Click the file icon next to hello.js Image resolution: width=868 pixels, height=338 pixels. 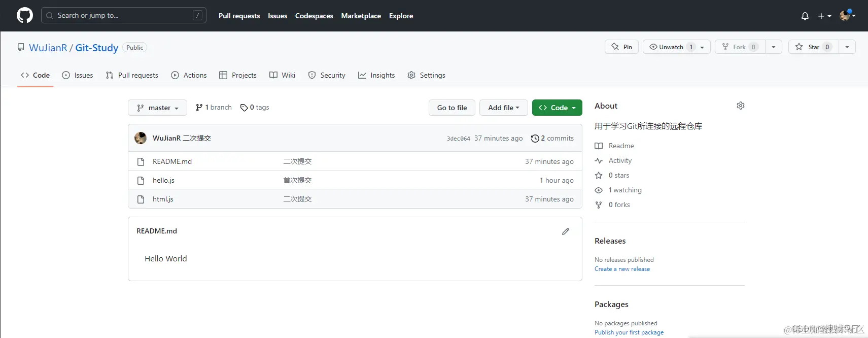[141, 180]
